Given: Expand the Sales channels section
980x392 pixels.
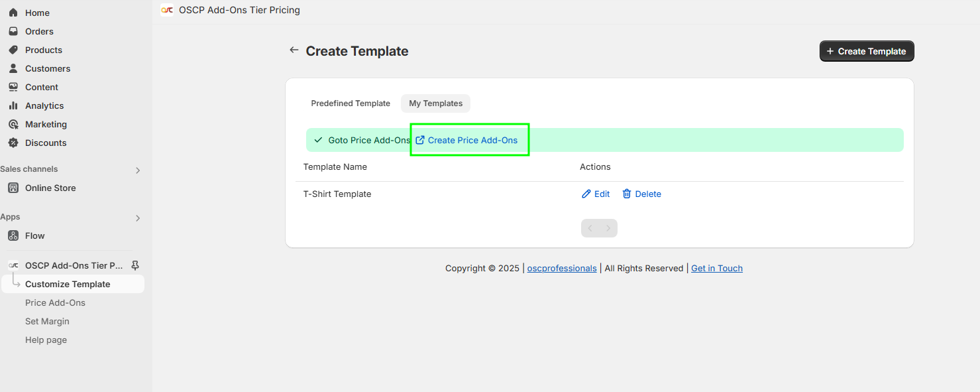Looking at the screenshot, I should tap(138, 170).
